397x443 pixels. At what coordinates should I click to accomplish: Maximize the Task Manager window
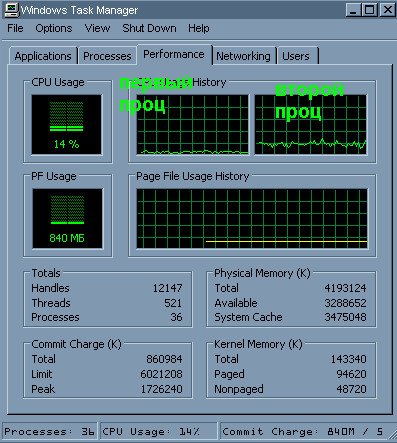click(x=370, y=10)
